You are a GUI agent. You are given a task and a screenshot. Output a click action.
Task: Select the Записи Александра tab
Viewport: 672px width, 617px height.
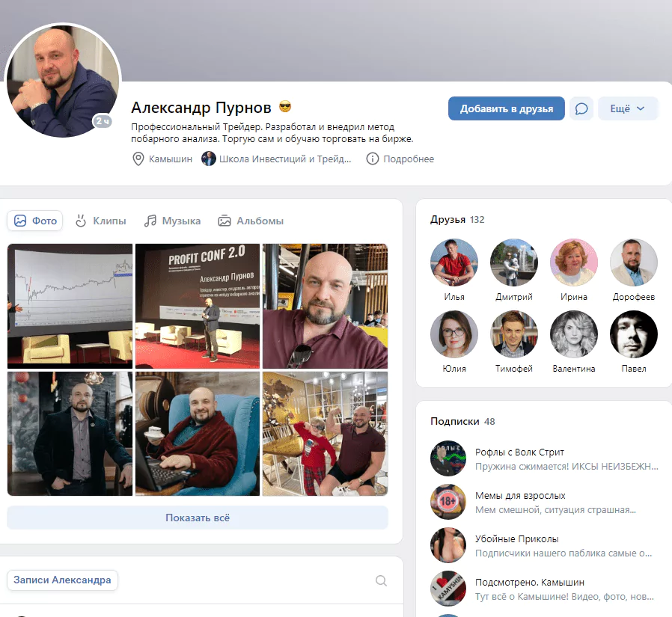(x=62, y=580)
